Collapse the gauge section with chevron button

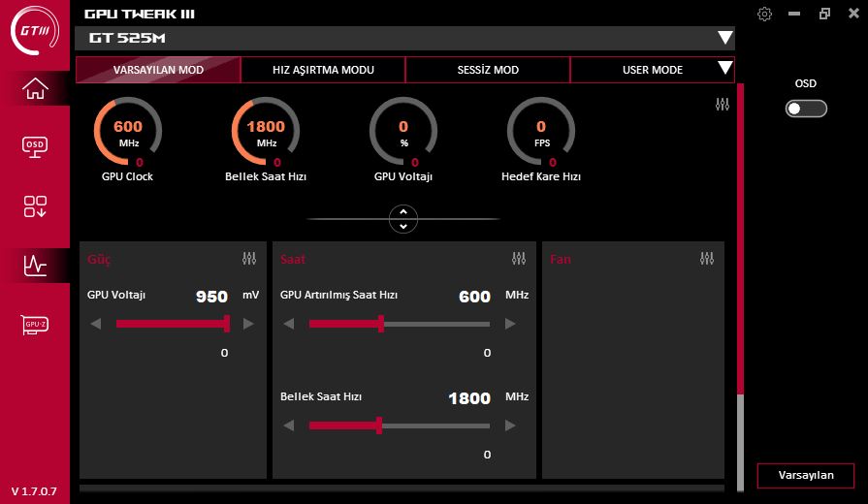[403, 219]
